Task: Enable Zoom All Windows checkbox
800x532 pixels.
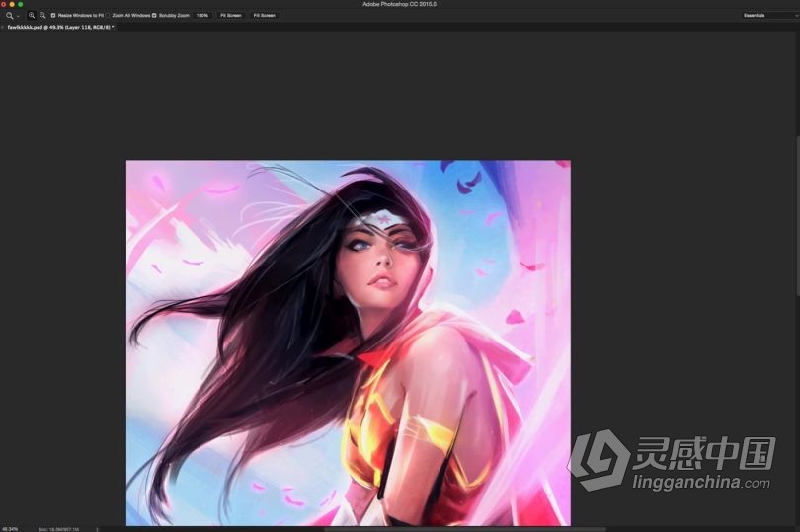Action: [109, 16]
